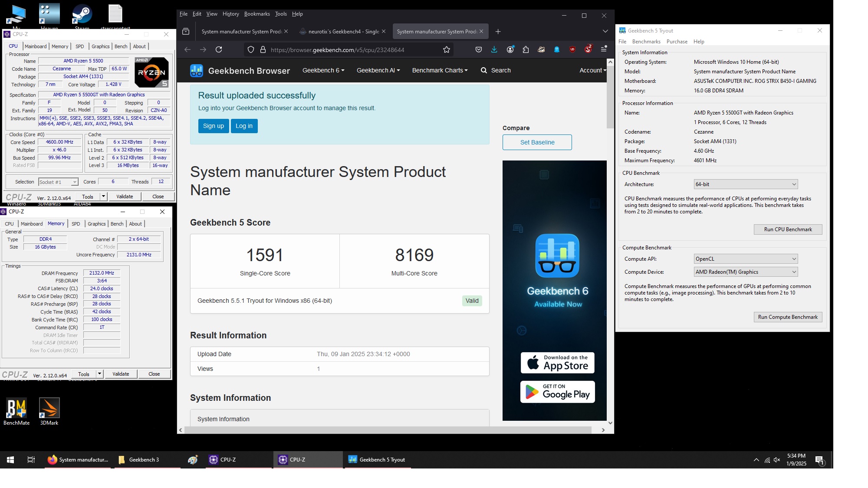Click the Log in button
Image resolution: width=868 pixels, height=488 pixels.
click(244, 126)
